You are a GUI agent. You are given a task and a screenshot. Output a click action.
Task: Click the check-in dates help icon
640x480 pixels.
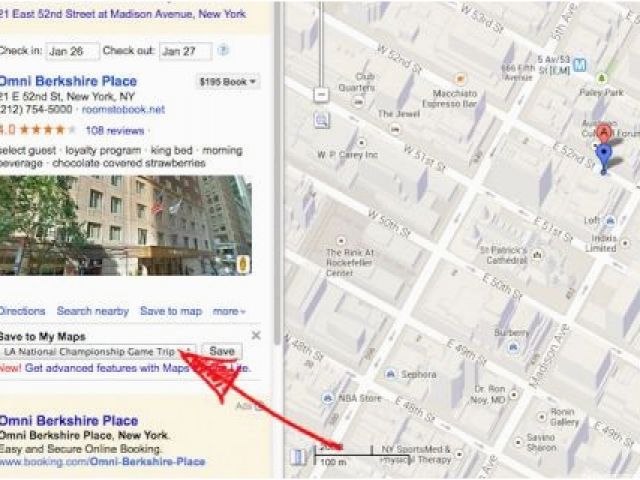(223, 50)
